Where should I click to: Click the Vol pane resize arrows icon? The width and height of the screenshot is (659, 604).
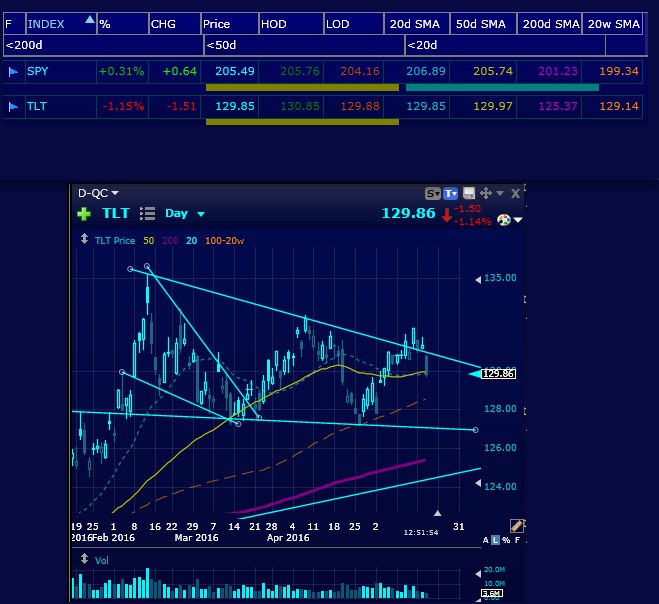84,559
